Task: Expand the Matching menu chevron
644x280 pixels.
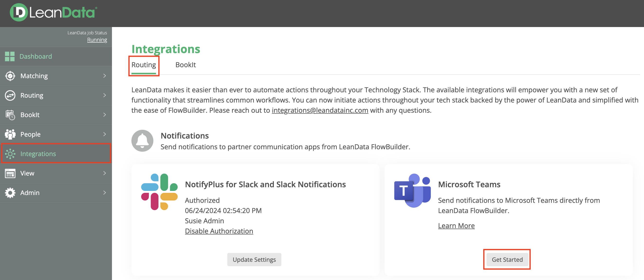Action: coord(104,76)
